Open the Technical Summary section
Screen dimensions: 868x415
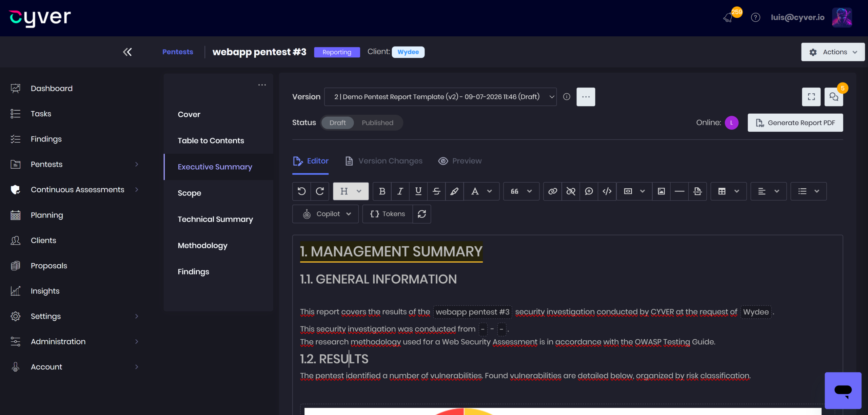coord(215,219)
